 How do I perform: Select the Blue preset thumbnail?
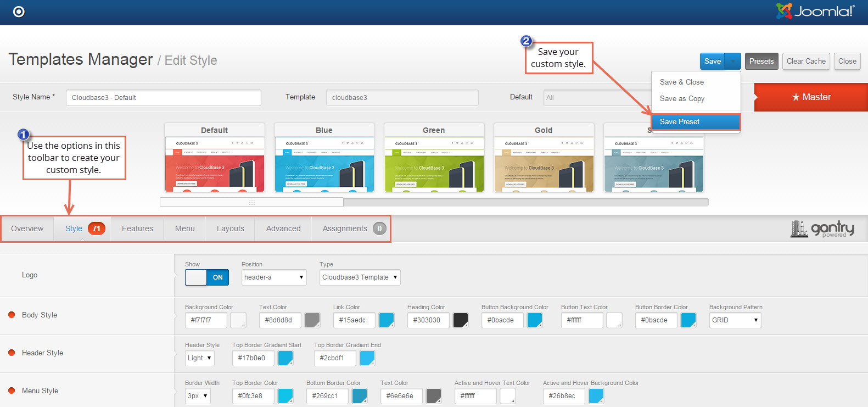324,158
